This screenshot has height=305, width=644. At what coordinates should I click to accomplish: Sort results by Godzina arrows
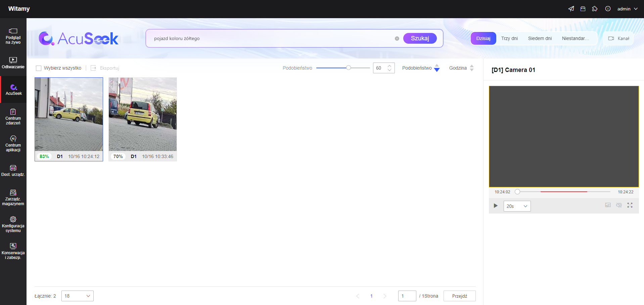(471, 68)
